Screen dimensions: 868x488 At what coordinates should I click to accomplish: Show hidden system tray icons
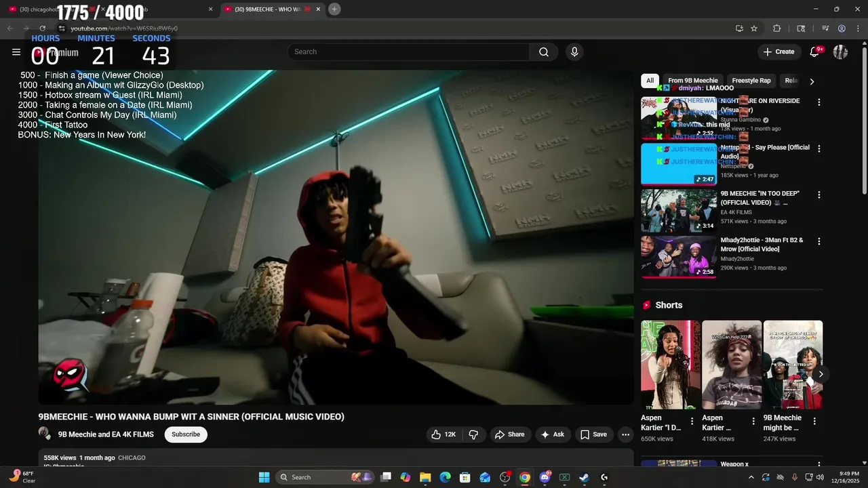(751, 477)
